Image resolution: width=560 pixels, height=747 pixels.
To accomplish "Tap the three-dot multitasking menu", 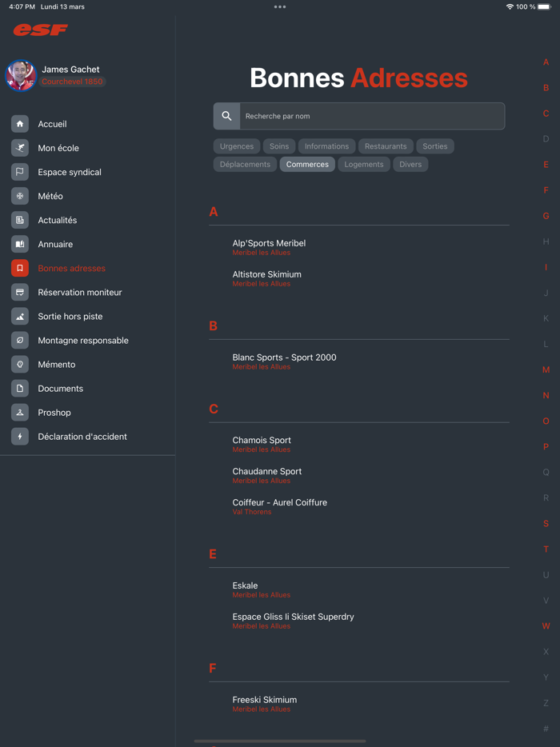I will [x=280, y=6].
